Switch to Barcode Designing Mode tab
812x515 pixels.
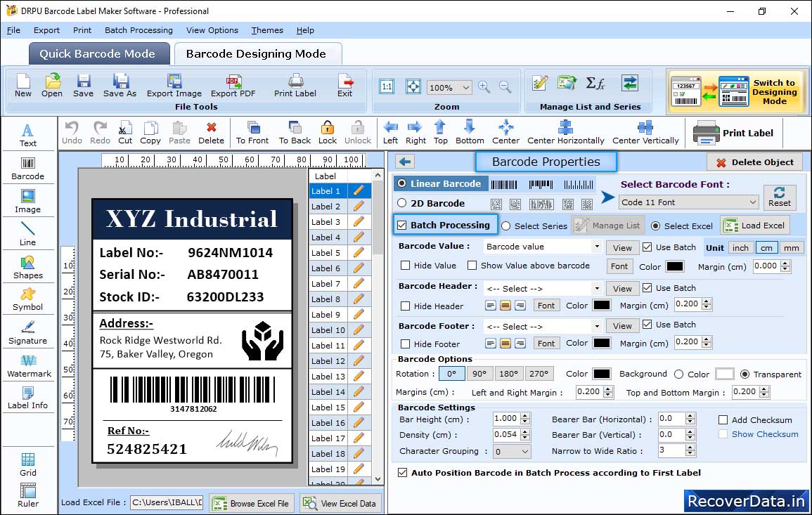point(257,54)
